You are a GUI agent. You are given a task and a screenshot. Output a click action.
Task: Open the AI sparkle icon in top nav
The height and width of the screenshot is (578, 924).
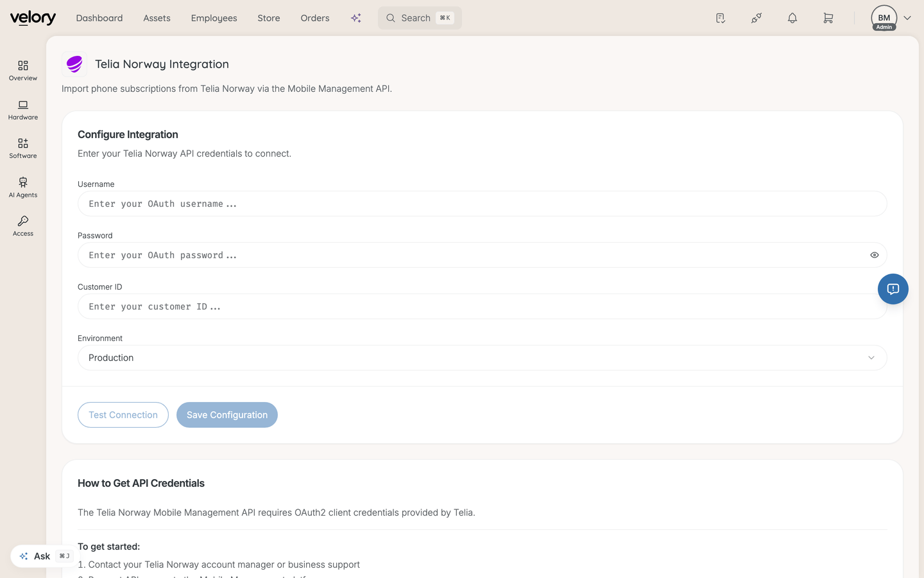356,18
